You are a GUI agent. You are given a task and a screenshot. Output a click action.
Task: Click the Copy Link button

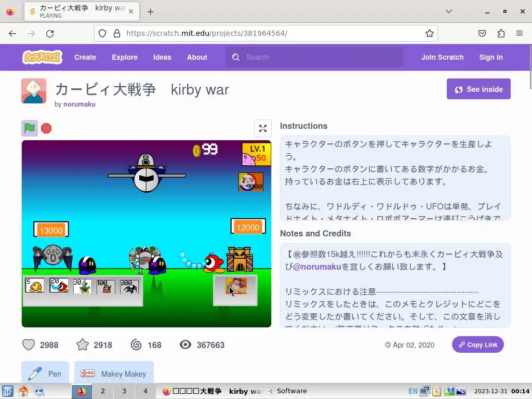coord(478,345)
